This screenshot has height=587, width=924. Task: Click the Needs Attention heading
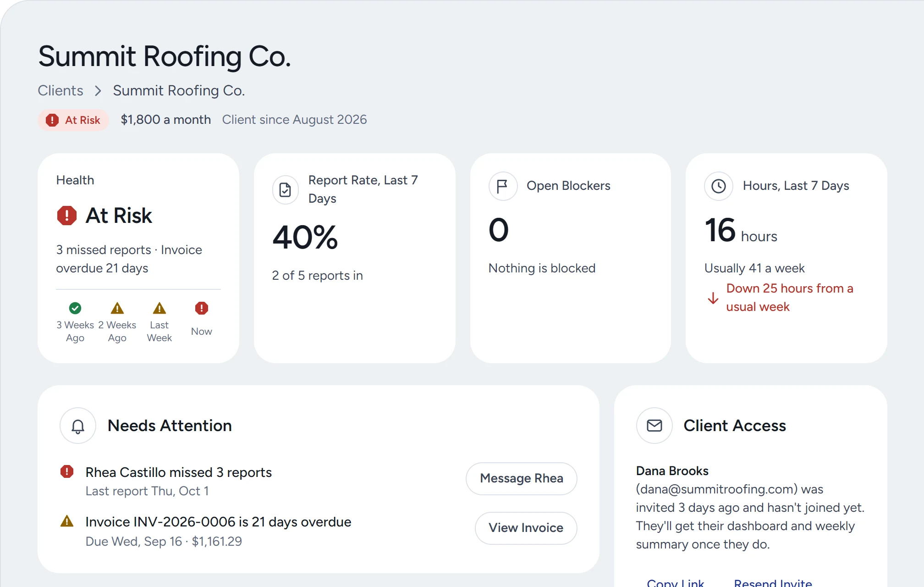(x=170, y=426)
